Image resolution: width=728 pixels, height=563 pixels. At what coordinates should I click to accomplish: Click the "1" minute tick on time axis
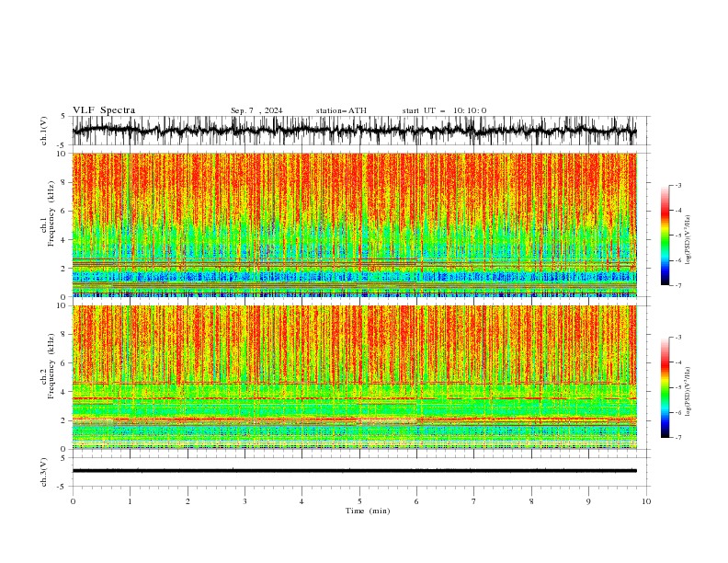pyautogui.click(x=130, y=501)
